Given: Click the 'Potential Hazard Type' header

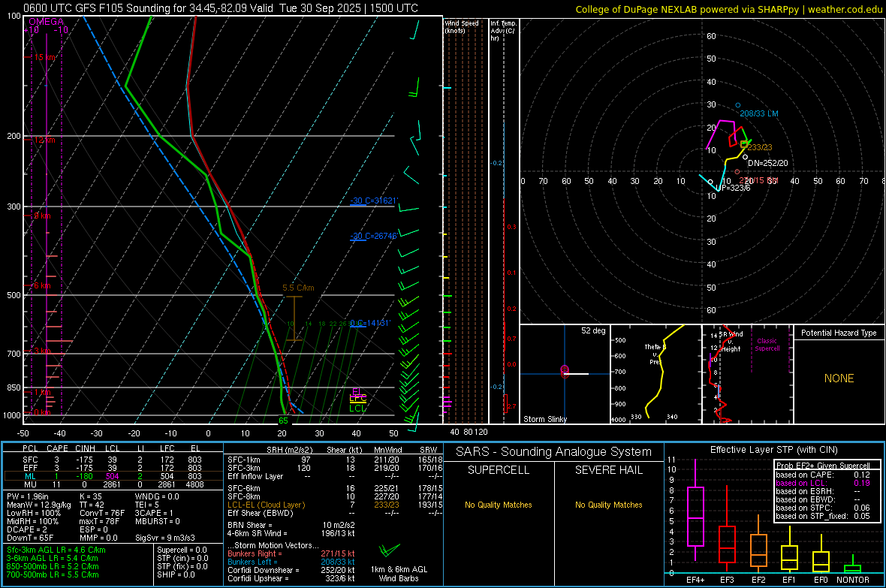Looking at the screenshot, I should pos(839,333).
